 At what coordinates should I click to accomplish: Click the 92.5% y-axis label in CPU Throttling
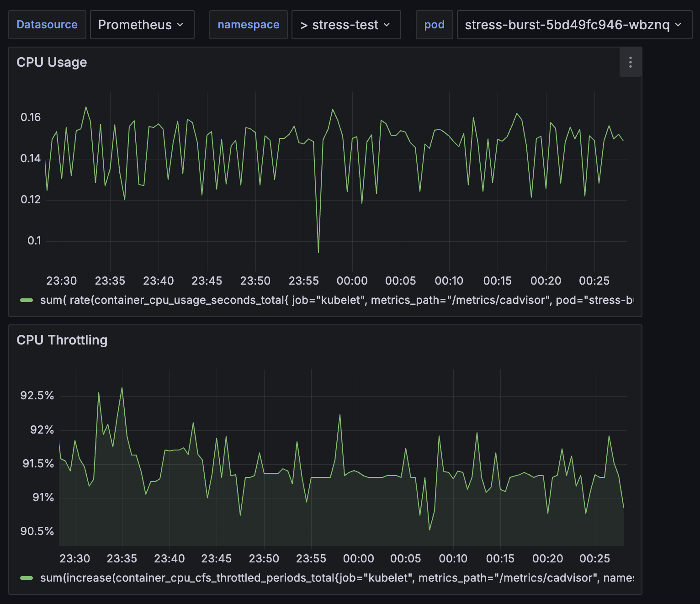pyautogui.click(x=37, y=396)
